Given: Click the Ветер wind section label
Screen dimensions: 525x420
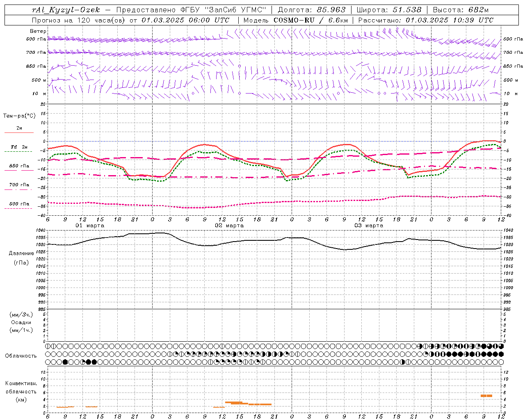Looking at the screenshot, I should pyautogui.click(x=38, y=31).
